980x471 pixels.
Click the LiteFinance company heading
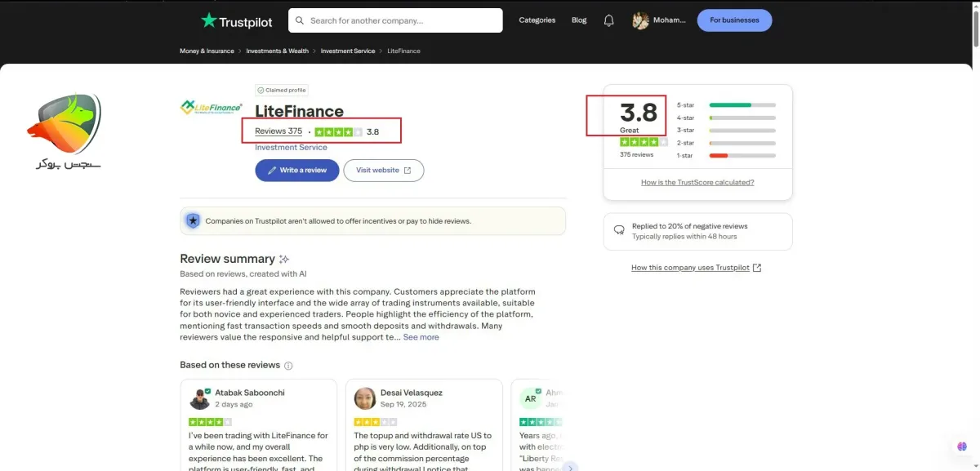(x=299, y=112)
